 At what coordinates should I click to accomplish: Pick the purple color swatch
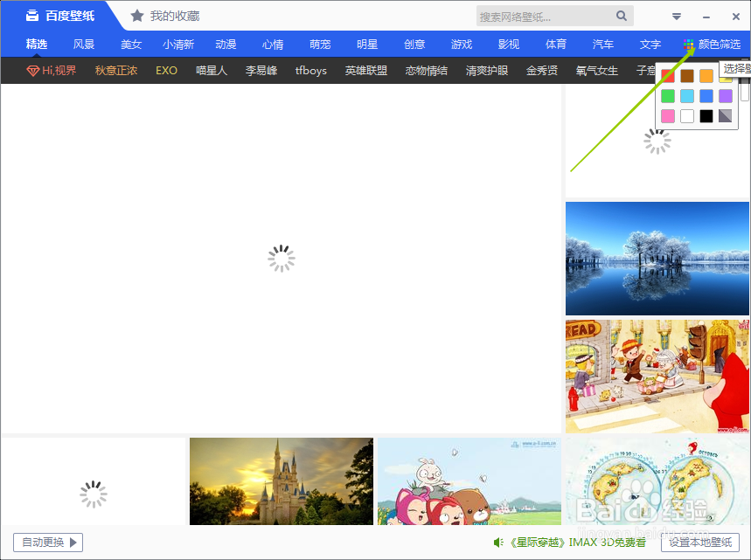pos(725,96)
